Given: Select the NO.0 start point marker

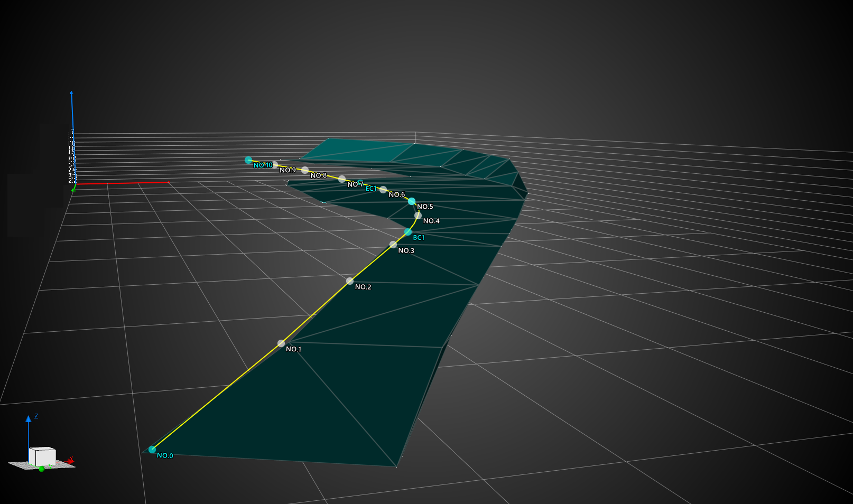Looking at the screenshot, I should pyautogui.click(x=152, y=450).
